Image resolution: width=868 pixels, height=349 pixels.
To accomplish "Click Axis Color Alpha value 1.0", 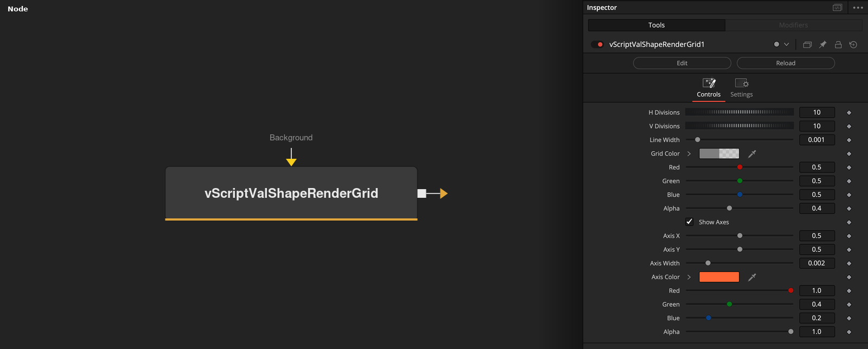I will (817, 332).
